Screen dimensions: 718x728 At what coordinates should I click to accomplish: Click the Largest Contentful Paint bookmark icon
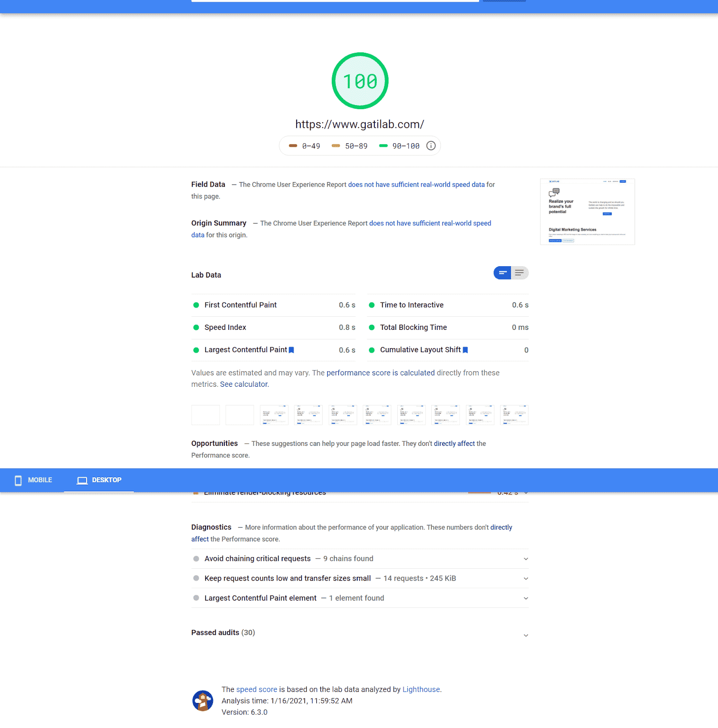point(292,350)
